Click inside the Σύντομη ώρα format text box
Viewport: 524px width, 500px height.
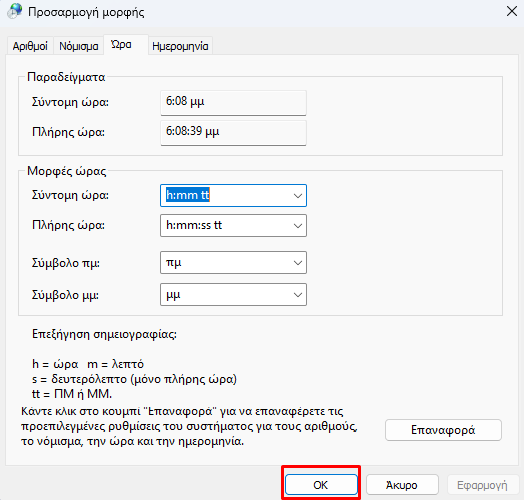(x=226, y=195)
